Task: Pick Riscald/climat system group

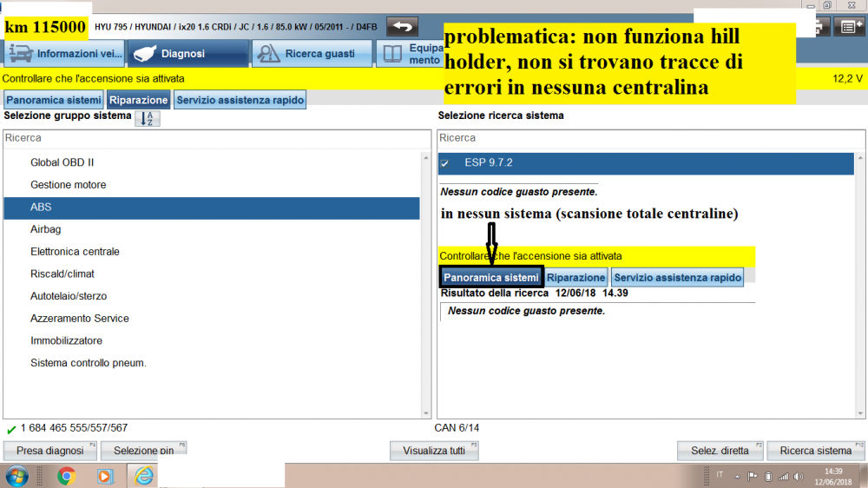Action: point(212,274)
